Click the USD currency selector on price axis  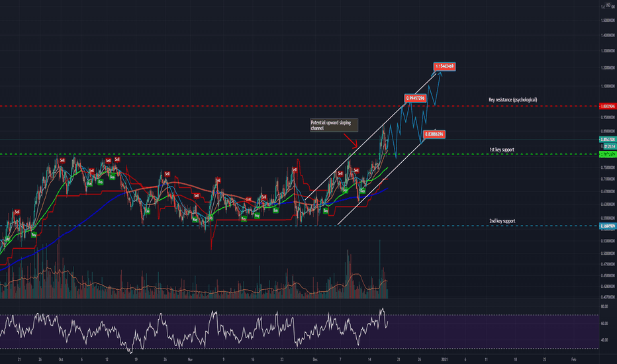(x=608, y=5)
